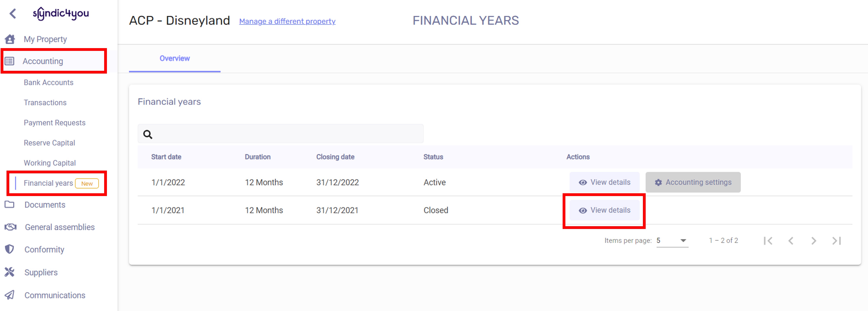The width and height of the screenshot is (868, 311).
Task: Open Reserve Capital submenu
Action: [x=49, y=143]
